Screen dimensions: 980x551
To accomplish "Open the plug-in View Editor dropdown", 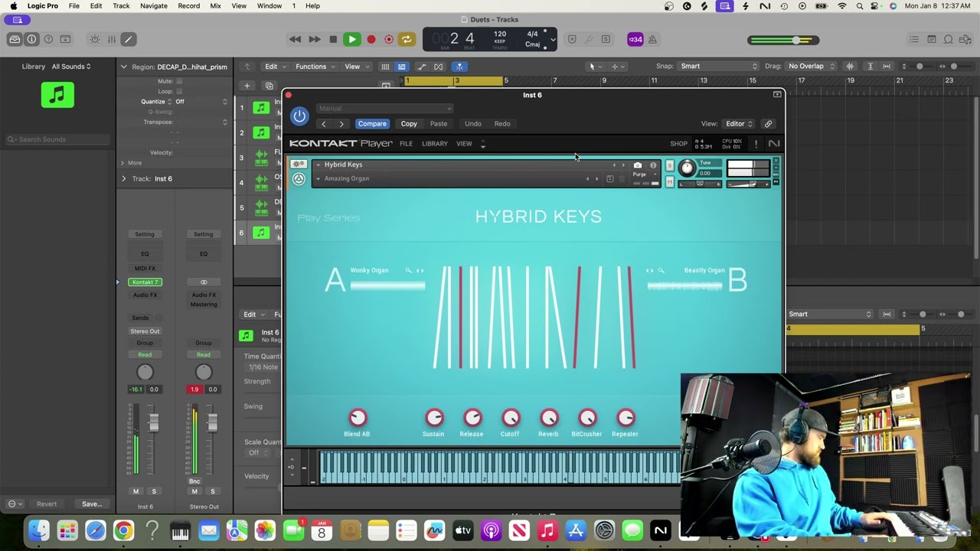I will click(x=739, y=123).
